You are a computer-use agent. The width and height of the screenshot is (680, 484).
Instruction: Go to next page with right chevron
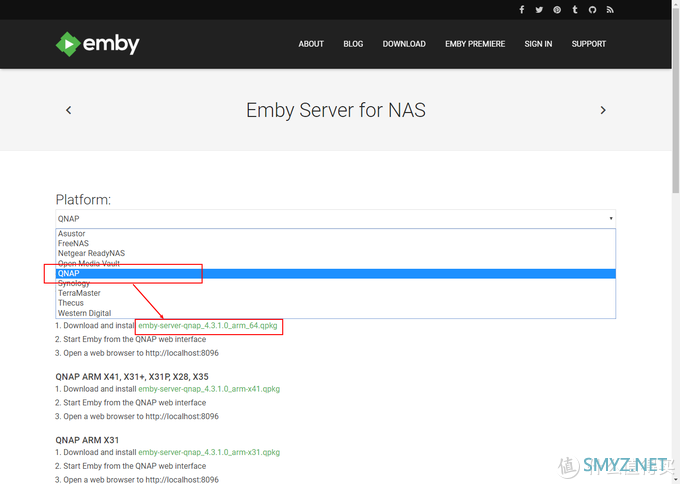point(603,110)
